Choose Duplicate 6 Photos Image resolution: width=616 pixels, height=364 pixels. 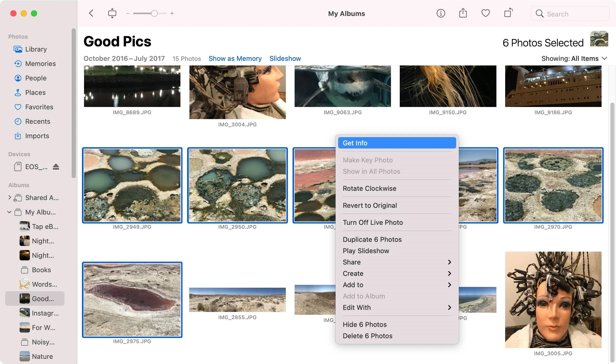(x=397, y=239)
